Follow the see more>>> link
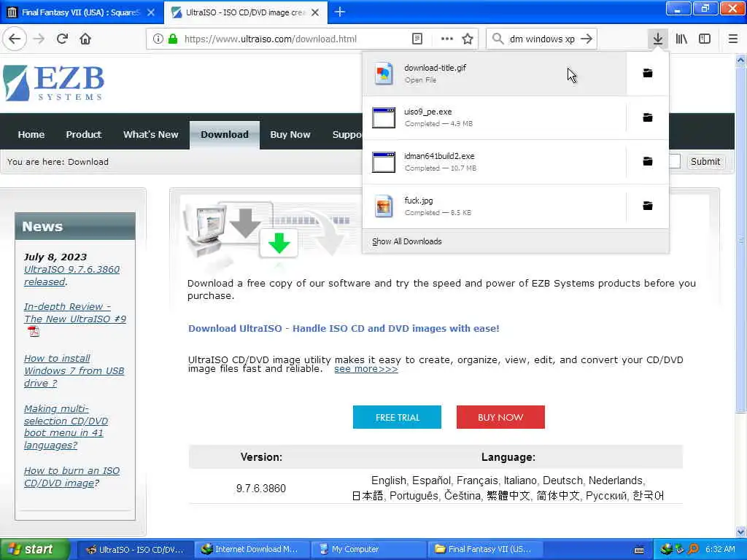 click(x=366, y=369)
